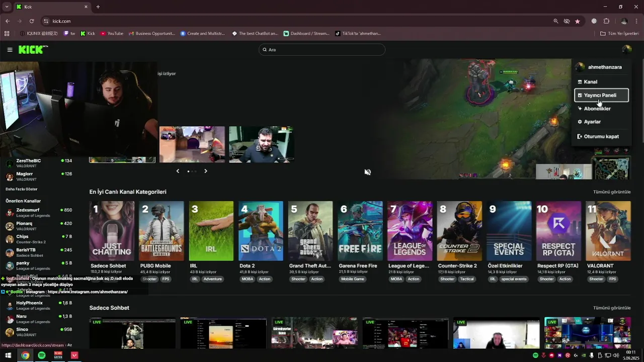Bookmark this page with the star icon
Viewport: 644px width, 362px height.
577,21
